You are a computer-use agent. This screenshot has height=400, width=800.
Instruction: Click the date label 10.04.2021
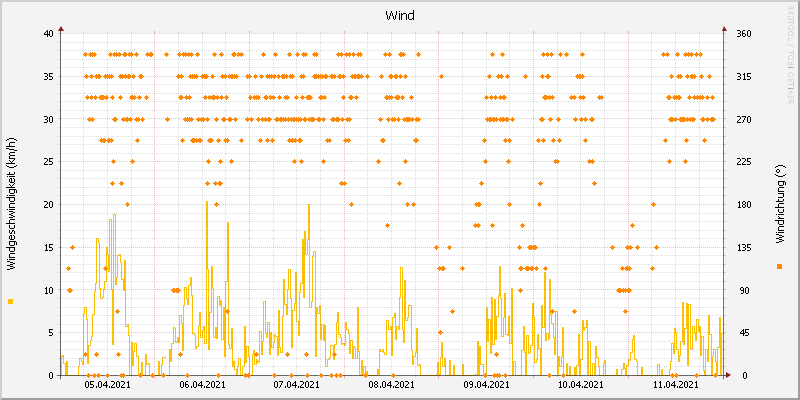click(581, 385)
